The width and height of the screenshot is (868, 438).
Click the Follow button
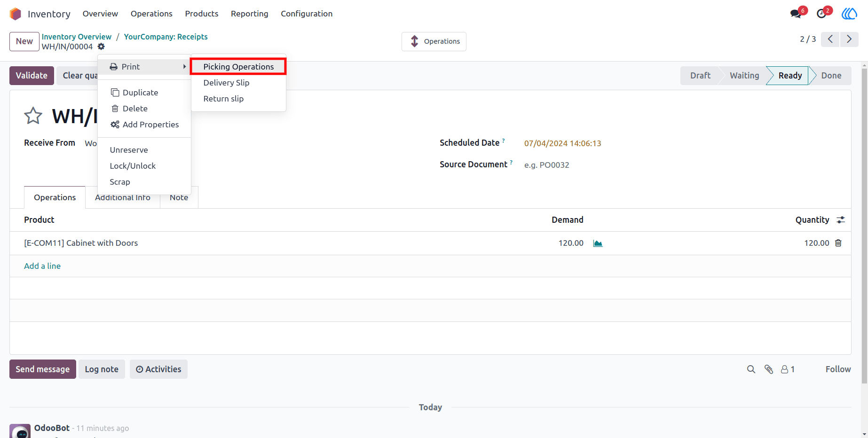click(x=838, y=369)
